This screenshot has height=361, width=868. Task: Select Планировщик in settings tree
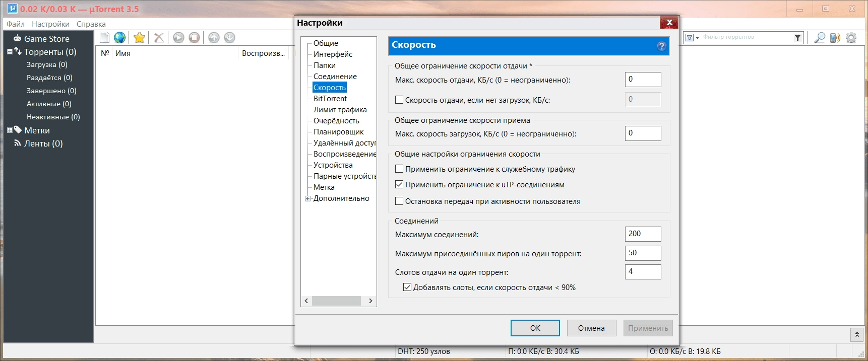pos(338,131)
